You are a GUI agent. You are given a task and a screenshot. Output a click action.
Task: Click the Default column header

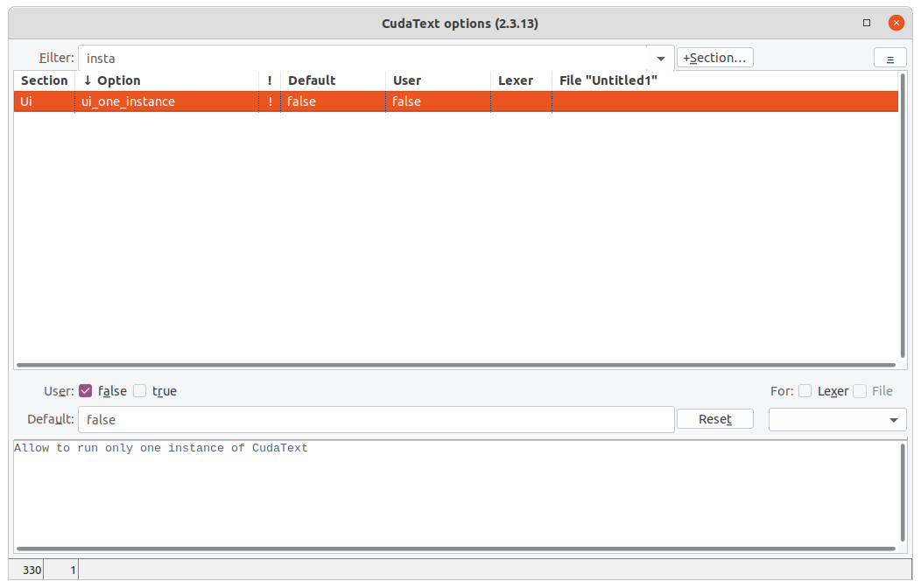333,80
